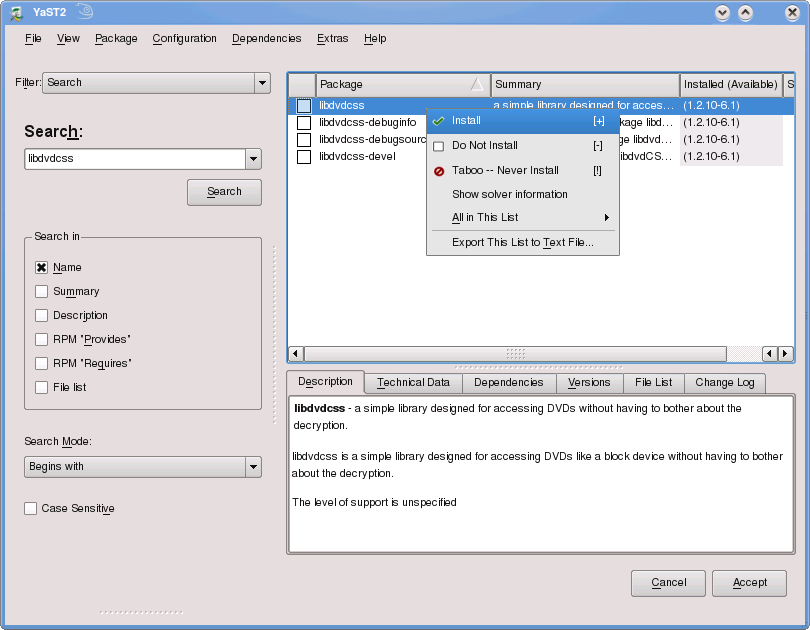Open the Package menu

(116, 39)
